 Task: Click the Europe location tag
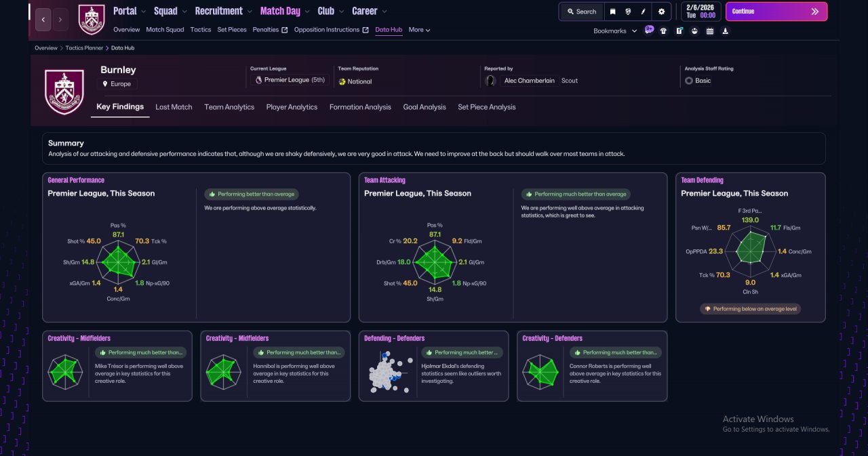click(x=117, y=84)
